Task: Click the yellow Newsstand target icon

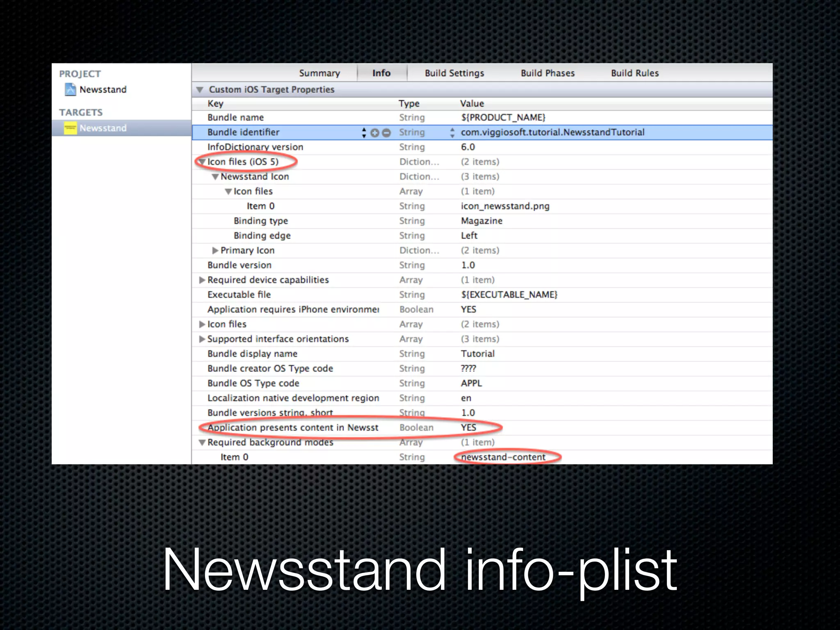Action: pyautogui.click(x=71, y=128)
